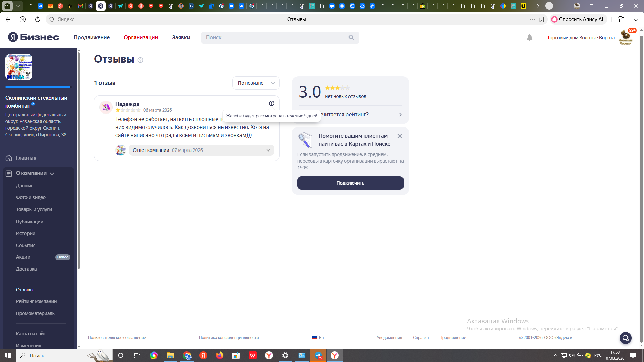The image size is (644, 362).
Task: Reload the page with refresh icon
Action: (x=38, y=19)
